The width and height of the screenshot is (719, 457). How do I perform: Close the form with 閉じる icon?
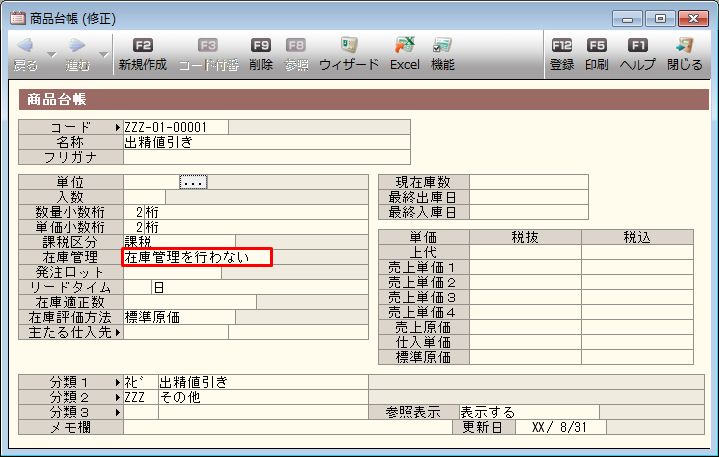tap(684, 55)
